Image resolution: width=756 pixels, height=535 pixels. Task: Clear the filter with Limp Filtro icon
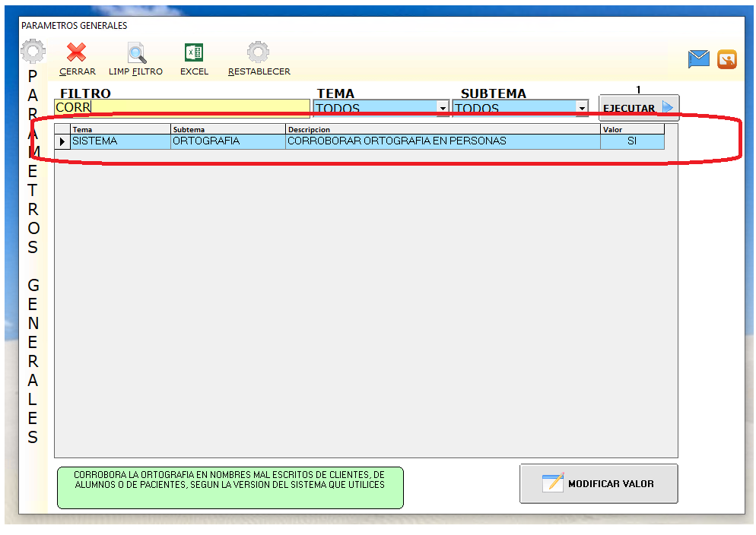pyautogui.click(x=137, y=54)
